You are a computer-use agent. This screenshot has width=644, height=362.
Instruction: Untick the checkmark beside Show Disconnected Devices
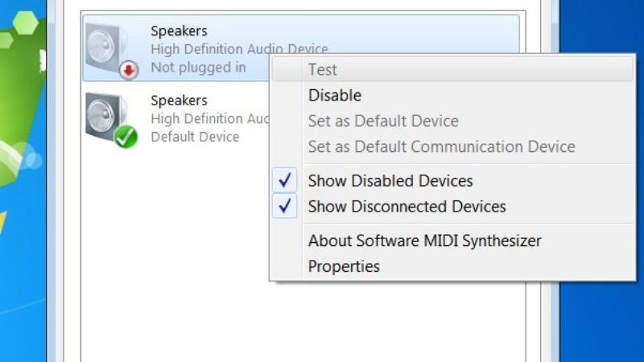285,207
